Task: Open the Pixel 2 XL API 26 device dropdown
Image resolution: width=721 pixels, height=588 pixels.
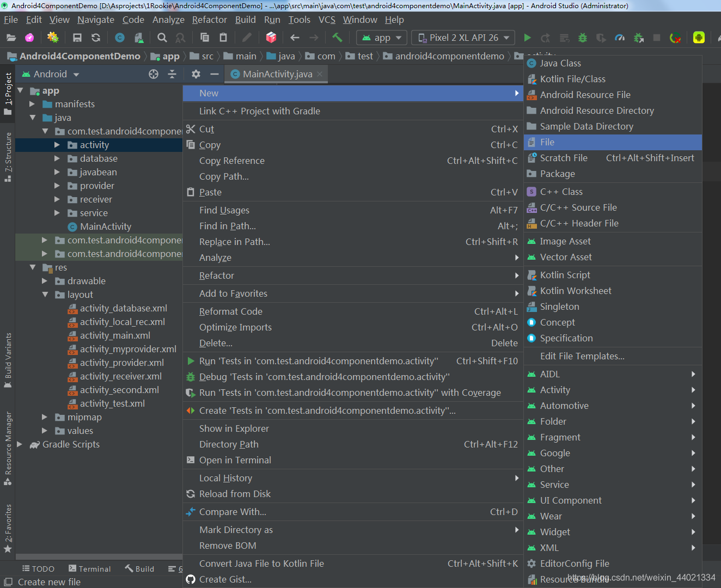Action: click(x=463, y=38)
